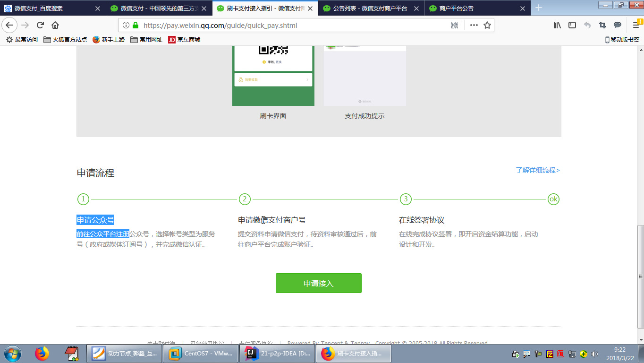This screenshot has height=363, width=644.
Task: Open page actions three-dot menu
Action: (474, 25)
